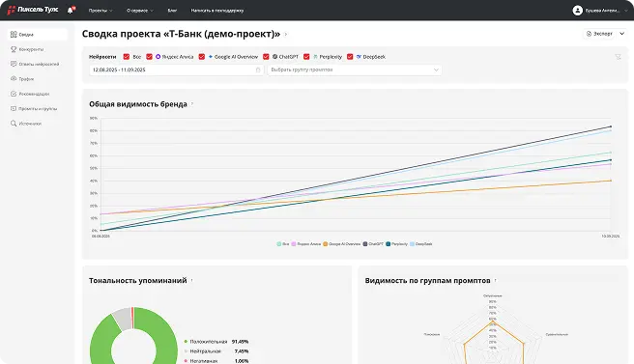634x364 pixels.
Task: Toggle the Google AI Overview legend swatch
Action: pos(325,244)
